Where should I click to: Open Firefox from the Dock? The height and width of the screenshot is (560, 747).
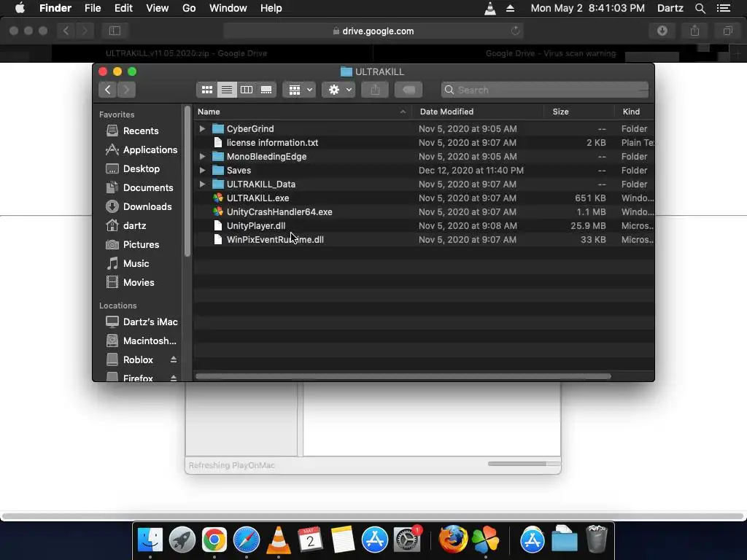click(x=452, y=540)
